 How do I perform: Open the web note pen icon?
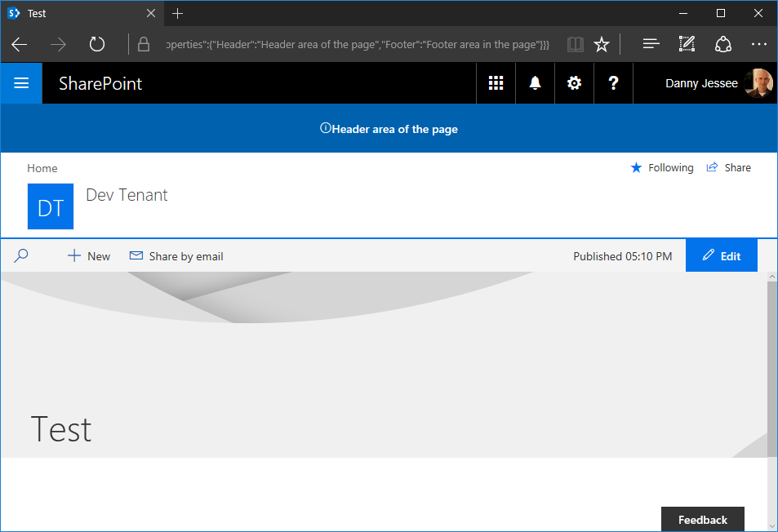click(x=687, y=44)
